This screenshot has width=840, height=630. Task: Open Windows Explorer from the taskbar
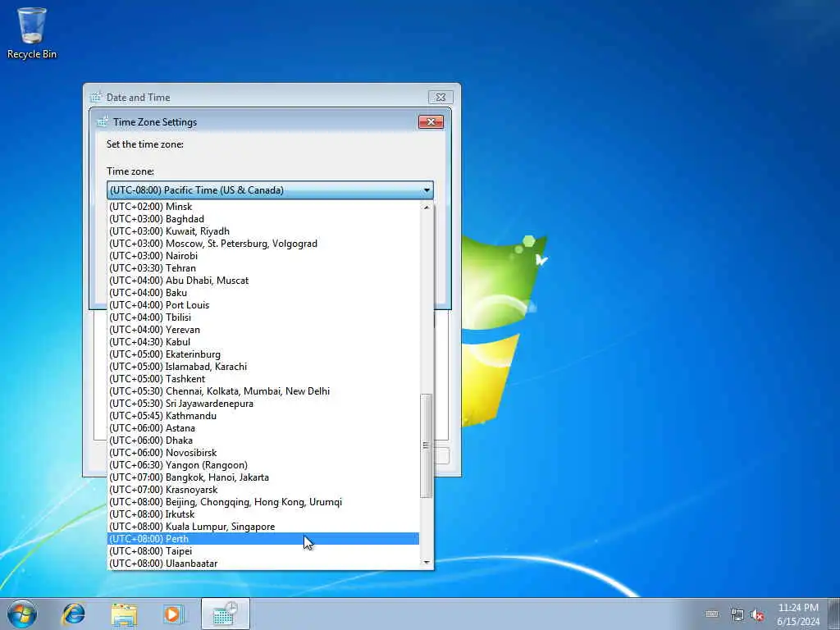[x=124, y=614]
